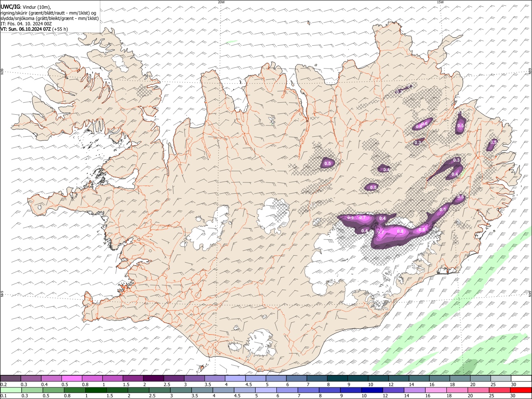Pick the darkest purple 2–2.5 upper legend swatch
The image size is (532, 399).
coord(153,379)
